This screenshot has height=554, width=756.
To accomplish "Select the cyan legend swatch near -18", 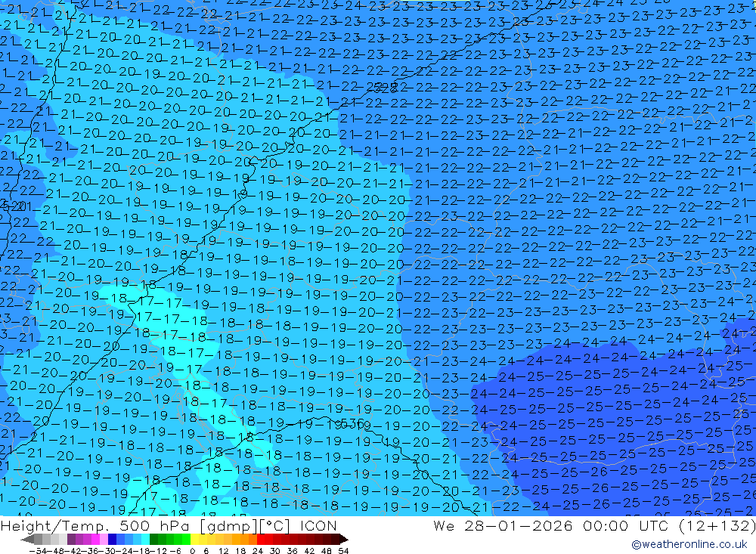I will pos(146,540).
